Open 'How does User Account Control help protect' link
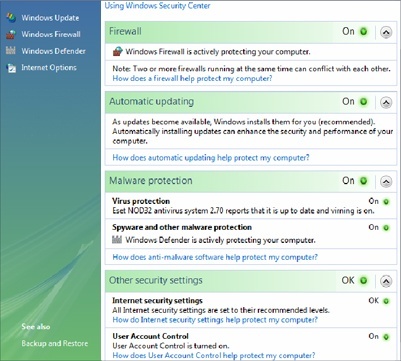Image resolution: width=401 pixels, height=361 pixels. (214, 355)
